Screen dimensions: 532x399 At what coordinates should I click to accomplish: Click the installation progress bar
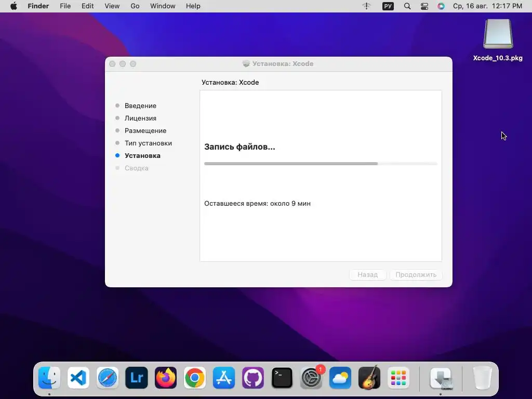(x=321, y=164)
